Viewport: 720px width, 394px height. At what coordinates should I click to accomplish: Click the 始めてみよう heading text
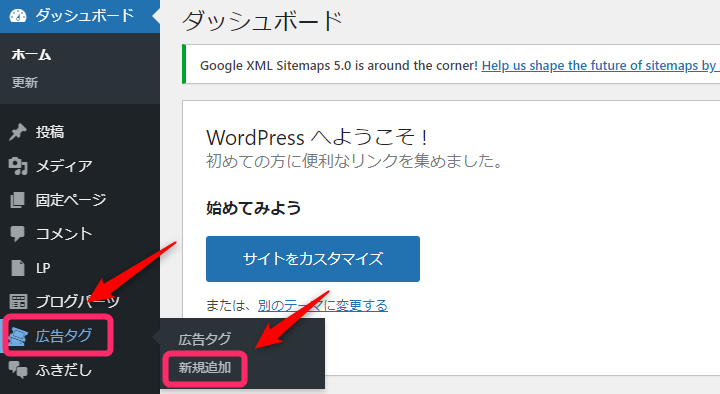pos(253,208)
